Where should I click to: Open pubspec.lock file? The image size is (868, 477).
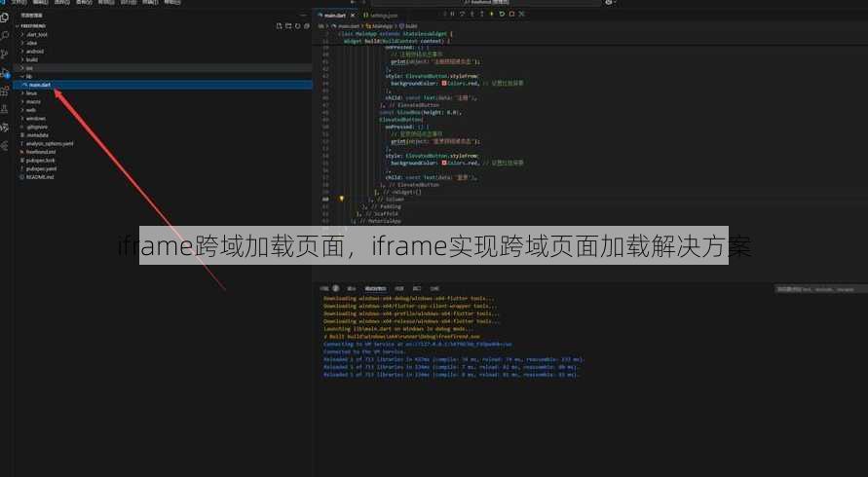tap(40, 161)
